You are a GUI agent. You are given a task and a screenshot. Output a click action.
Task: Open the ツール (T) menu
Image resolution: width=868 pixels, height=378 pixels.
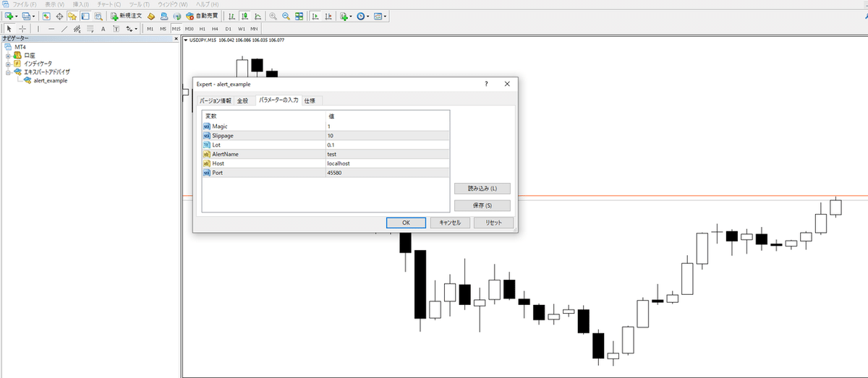[x=139, y=4]
